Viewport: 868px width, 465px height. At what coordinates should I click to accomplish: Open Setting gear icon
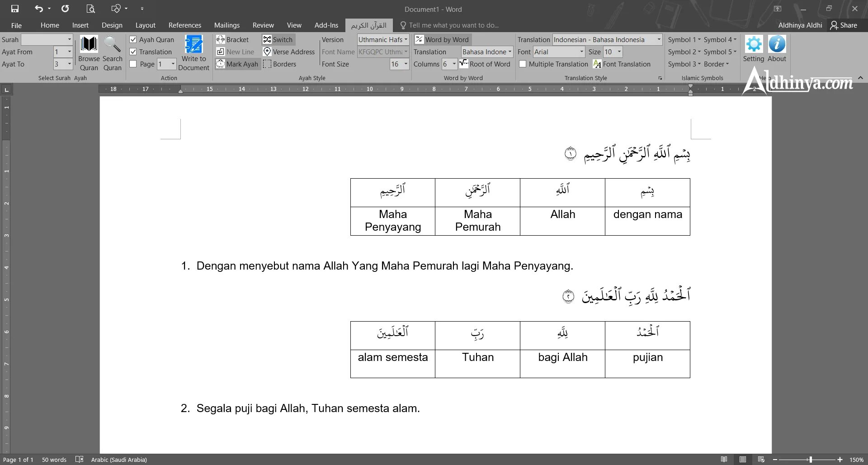(x=754, y=44)
